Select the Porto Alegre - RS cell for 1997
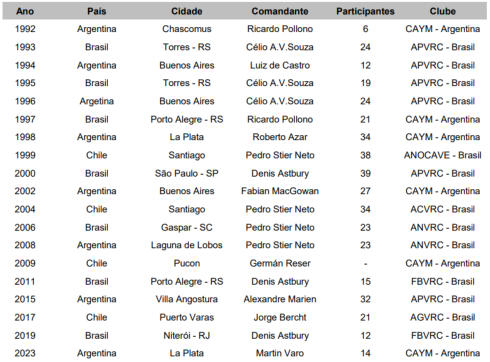The width and height of the screenshot is (490, 362). [x=187, y=119]
